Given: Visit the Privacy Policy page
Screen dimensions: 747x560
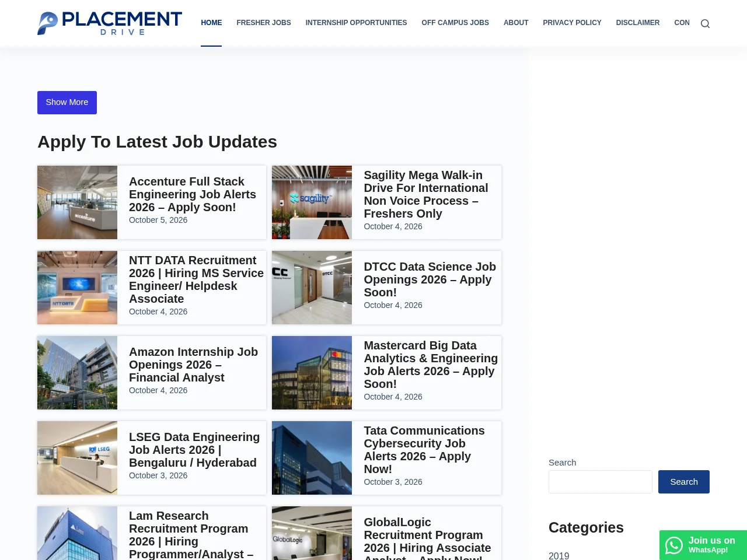Looking at the screenshot, I should point(572,23).
